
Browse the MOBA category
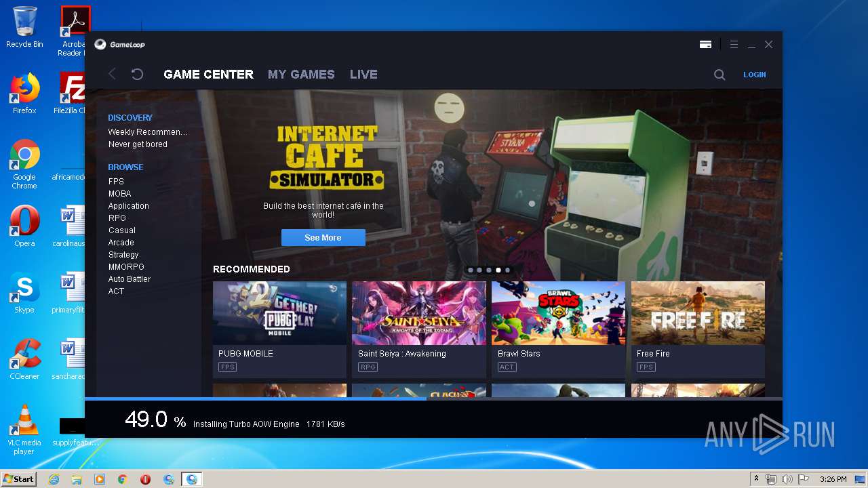point(119,194)
